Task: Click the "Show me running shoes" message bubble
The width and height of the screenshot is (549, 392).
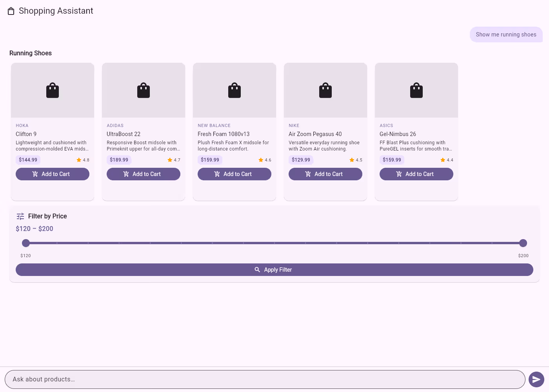Action: click(x=506, y=34)
